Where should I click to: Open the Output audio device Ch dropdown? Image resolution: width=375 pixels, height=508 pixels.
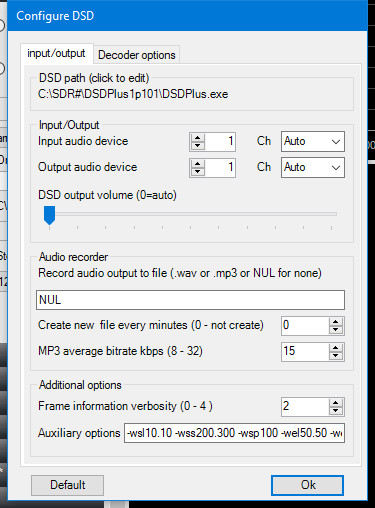313,167
